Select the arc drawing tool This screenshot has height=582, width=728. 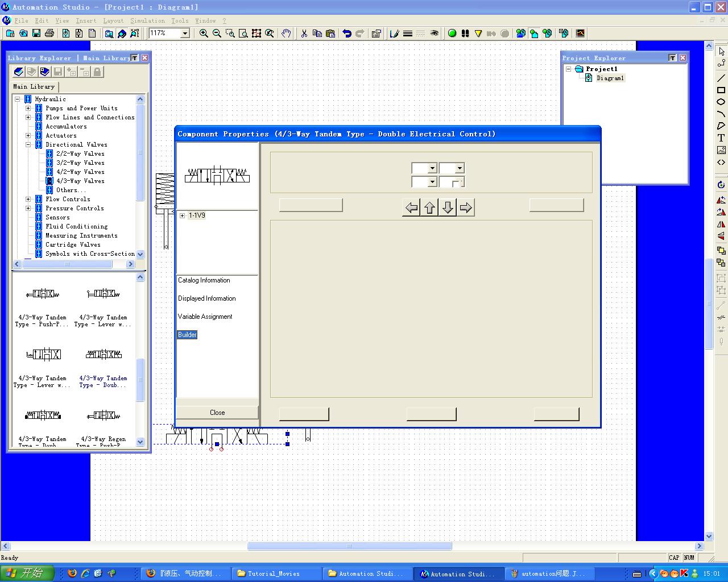point(721,114)
